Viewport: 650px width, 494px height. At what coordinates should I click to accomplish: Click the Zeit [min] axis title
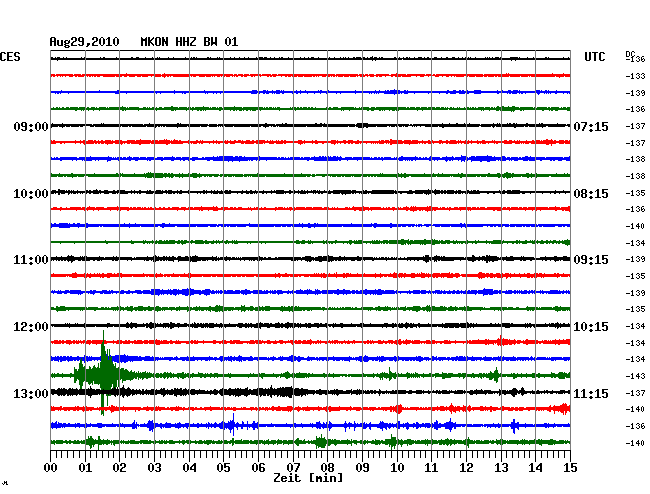click(308, 478)
